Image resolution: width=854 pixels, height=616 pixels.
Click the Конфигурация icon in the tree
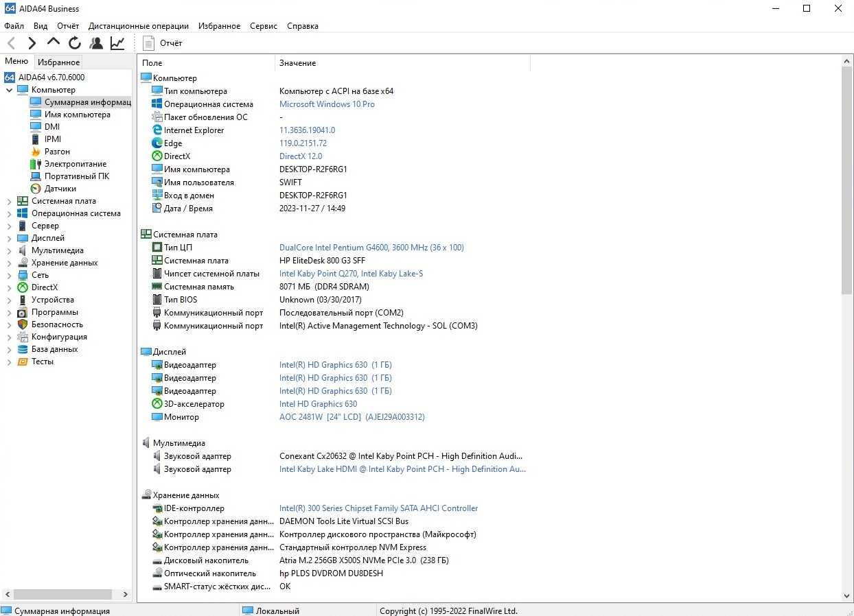point(23,337)
